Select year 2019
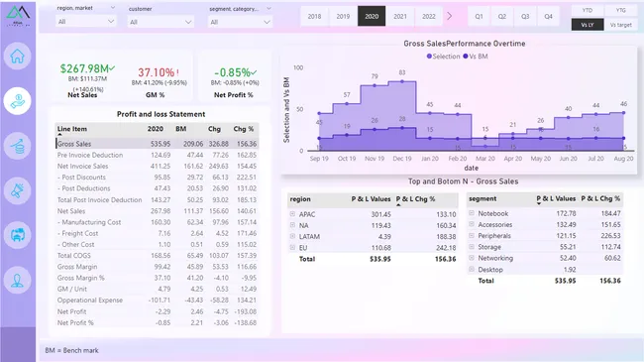This screenshot has width=644, height=362. tap(343, 16)
